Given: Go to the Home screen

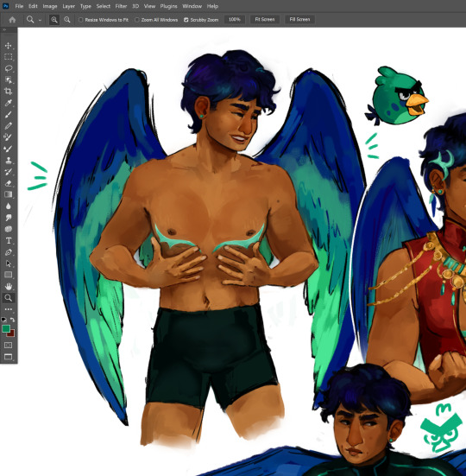Looking at the screenshot, I should tap(12, 20).
